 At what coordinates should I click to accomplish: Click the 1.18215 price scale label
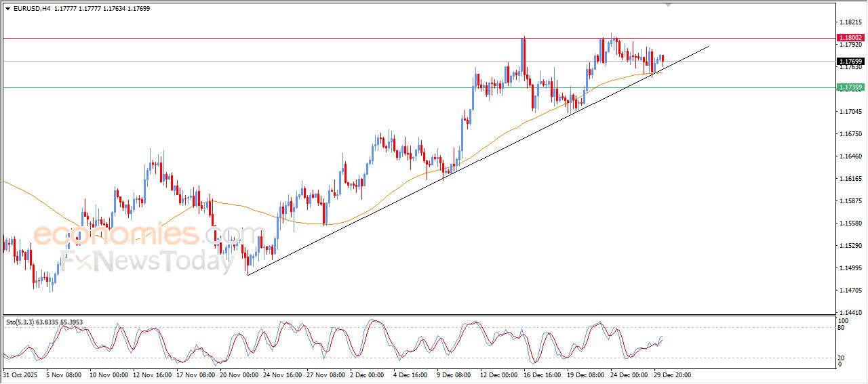pos(850,22)
